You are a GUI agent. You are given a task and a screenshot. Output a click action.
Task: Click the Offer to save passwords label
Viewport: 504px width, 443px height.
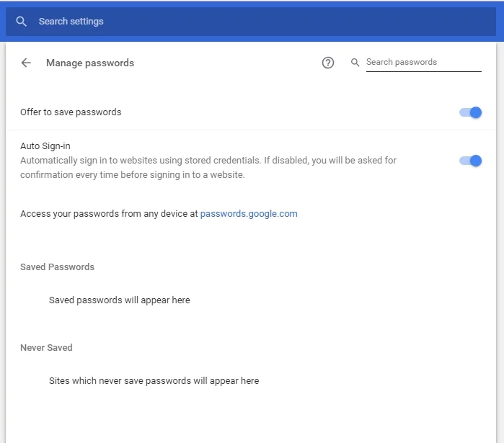pyautogui.click(x=71, y=112)
